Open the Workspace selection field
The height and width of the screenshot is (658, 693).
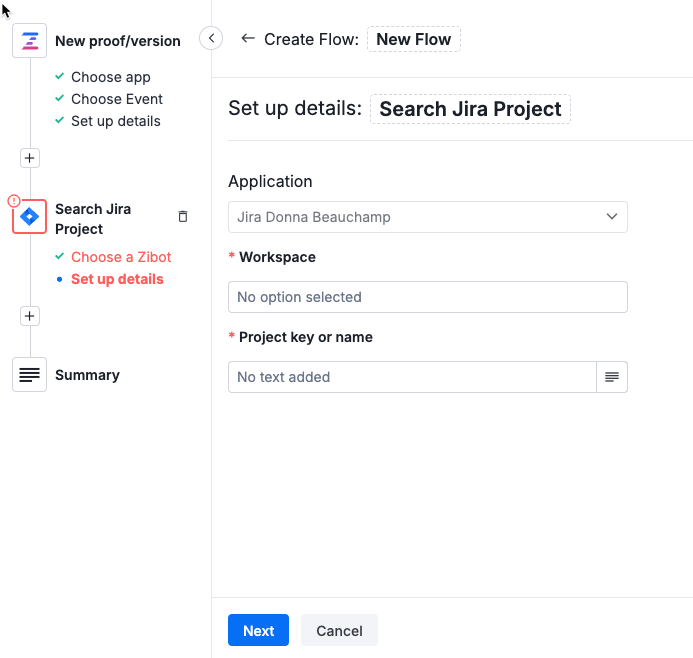point(427,297)
